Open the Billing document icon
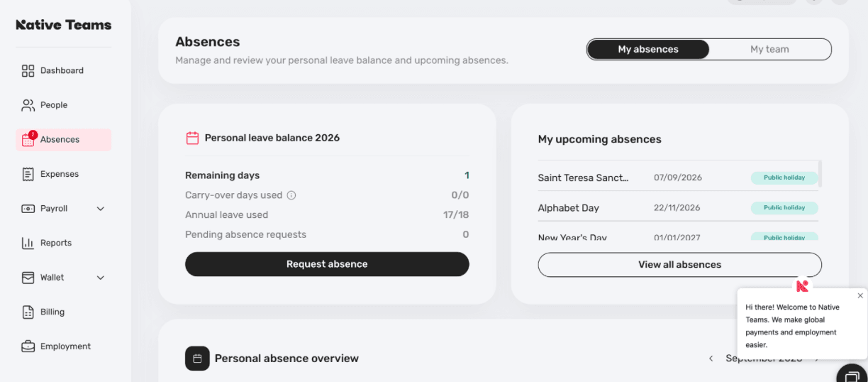Image resolution: width=868 pixels, height=382 pixels. click(28, 312)
